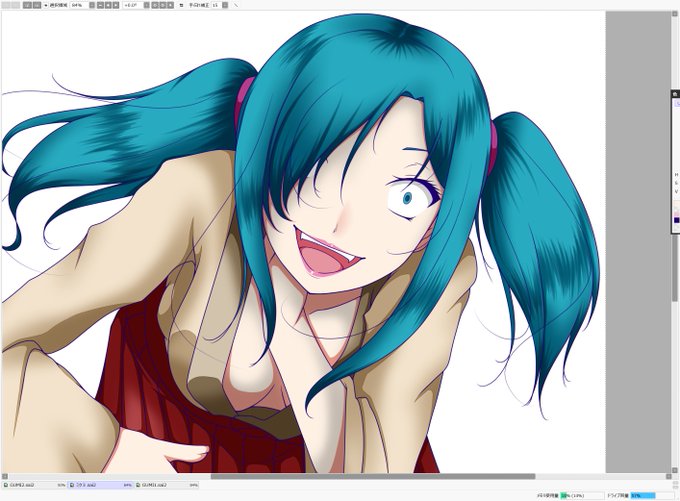
Task: Click the rotation angle field showing +0.0°
Action: click(133, 5)
